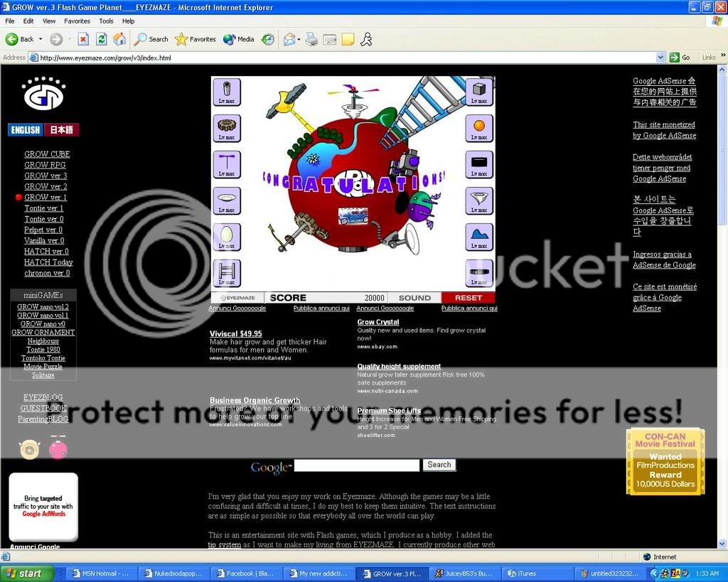Click the IE Back button
The width and height of the screenshot is (728, 582).
pyautogui.click(x=19, y=40)
